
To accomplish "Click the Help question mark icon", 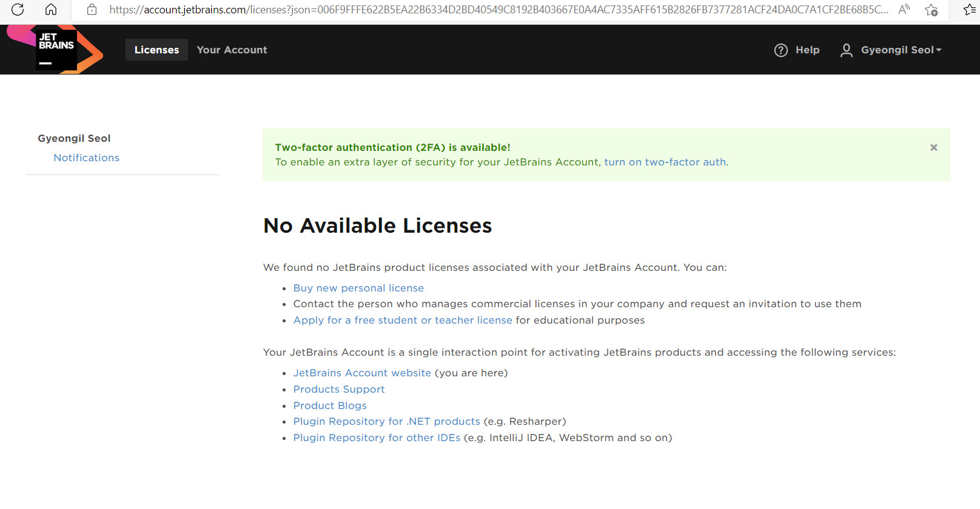I will pyautogui.click(x=781, y=50).
